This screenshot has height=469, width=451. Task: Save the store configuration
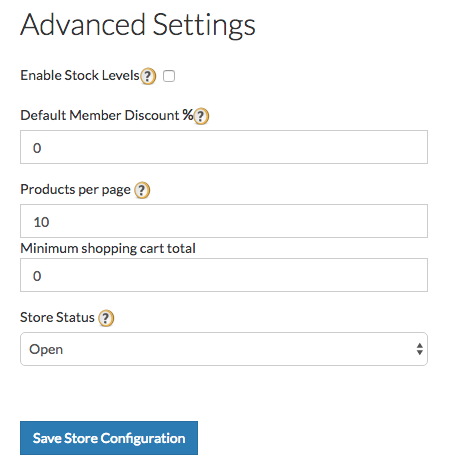tap(109, 438)
